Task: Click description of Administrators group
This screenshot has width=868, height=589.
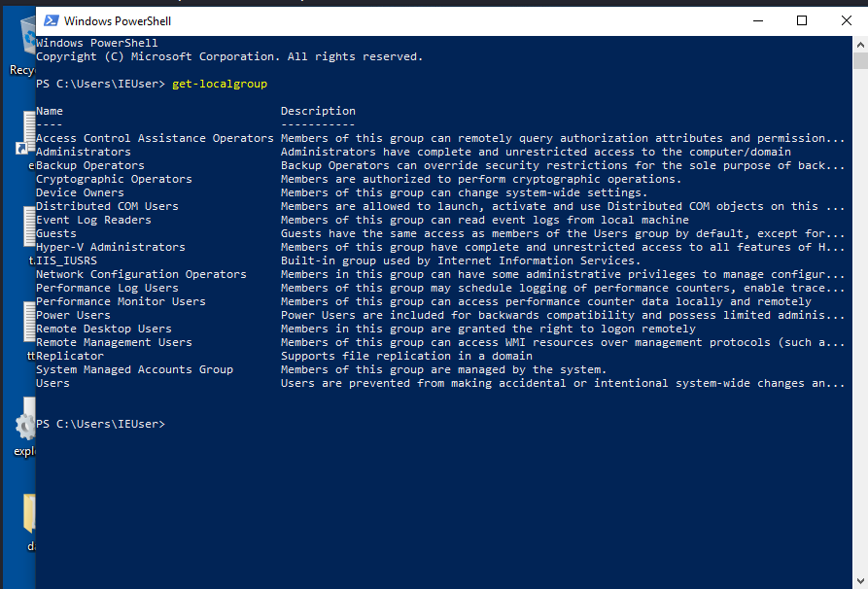Action: point(536,152)
